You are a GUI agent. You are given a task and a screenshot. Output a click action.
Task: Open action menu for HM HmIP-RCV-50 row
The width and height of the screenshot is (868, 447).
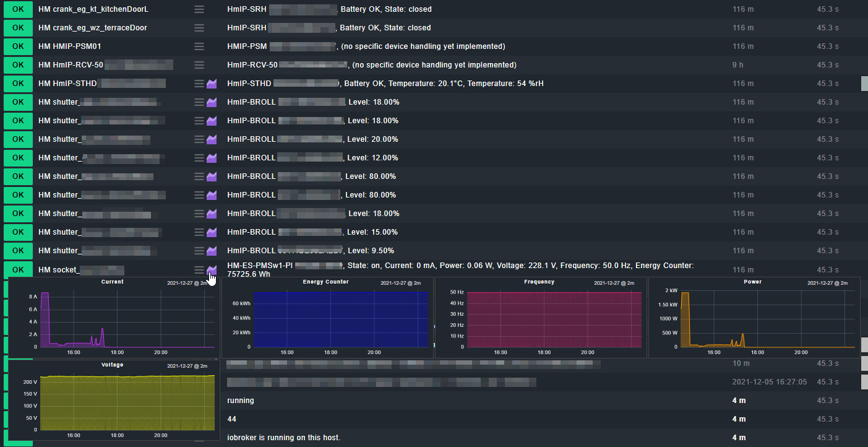199,65
